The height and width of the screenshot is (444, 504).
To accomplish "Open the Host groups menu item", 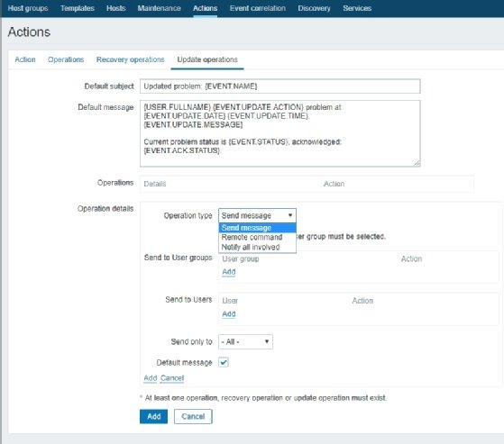I will click(x=28, y=8).
